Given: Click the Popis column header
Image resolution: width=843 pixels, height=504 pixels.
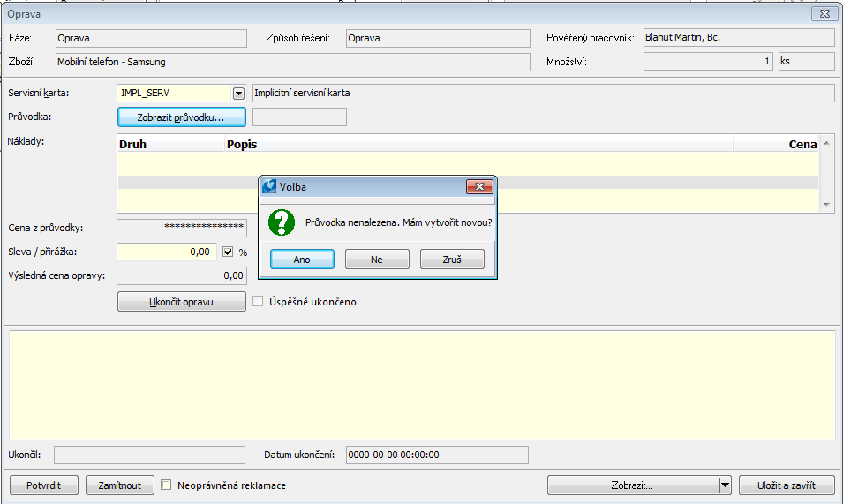Looking at the screenshot, I should (479, 144).
